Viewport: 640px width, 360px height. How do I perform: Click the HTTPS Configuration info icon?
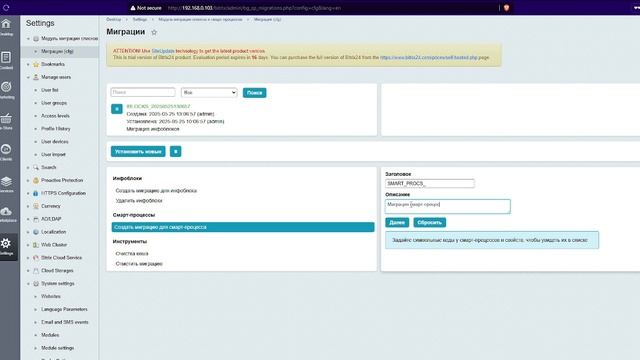click(x=36, y=193)
